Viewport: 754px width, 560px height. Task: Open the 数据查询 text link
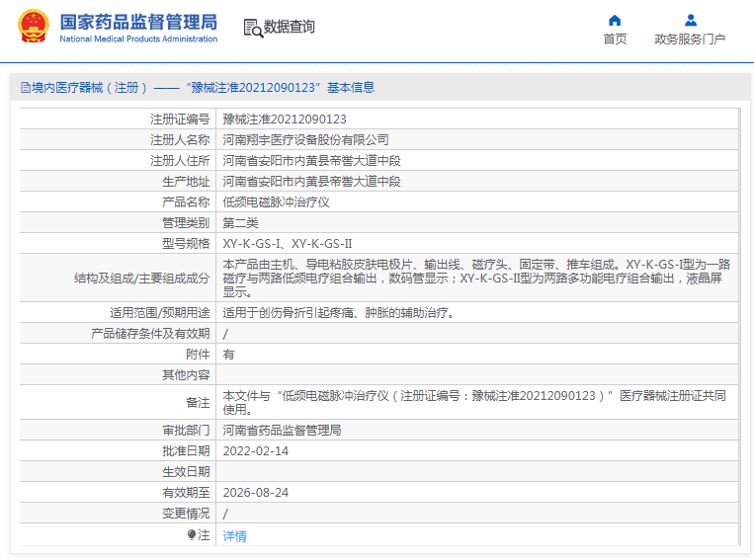tap(289, 27)
